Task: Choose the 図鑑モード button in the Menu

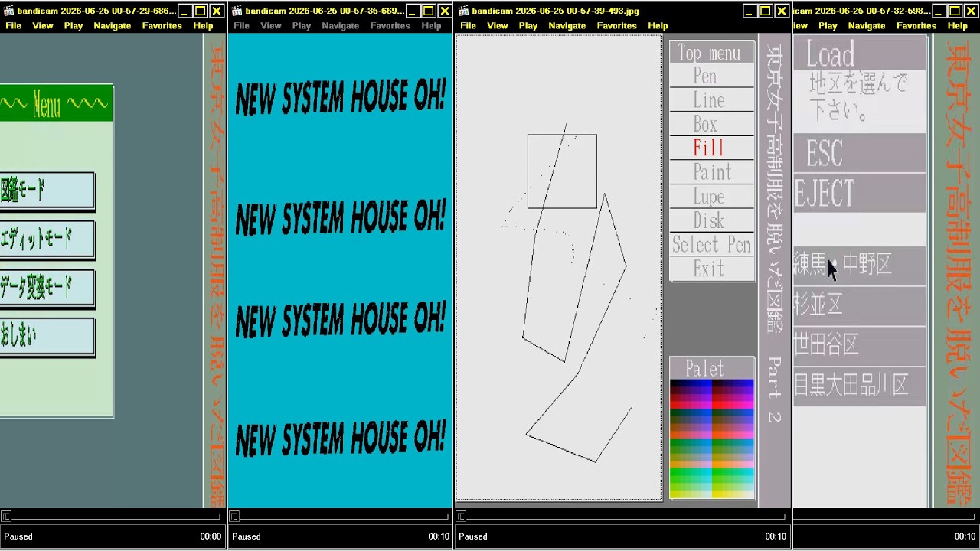Action: click(47, 191)
